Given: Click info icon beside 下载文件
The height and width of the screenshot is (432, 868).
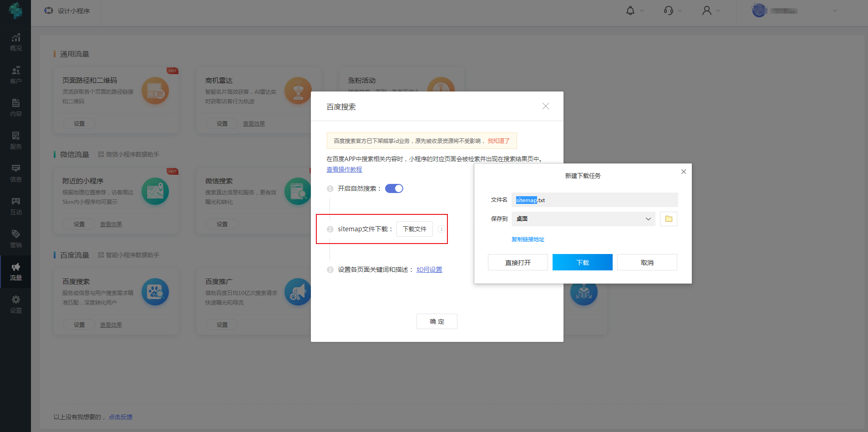Looking at the screenshot, I should tap(441, 229).
